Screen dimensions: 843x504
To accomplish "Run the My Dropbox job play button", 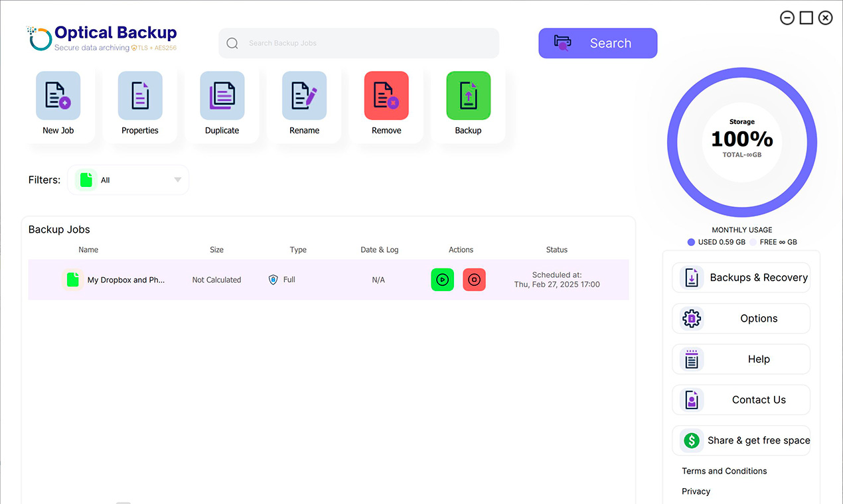I will coord(443,280).
